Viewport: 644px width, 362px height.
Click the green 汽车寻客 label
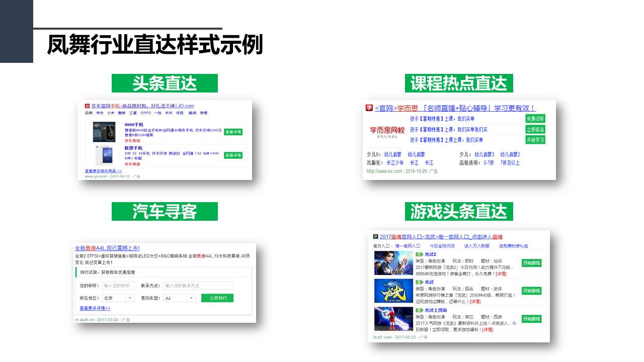pos(165,211)
